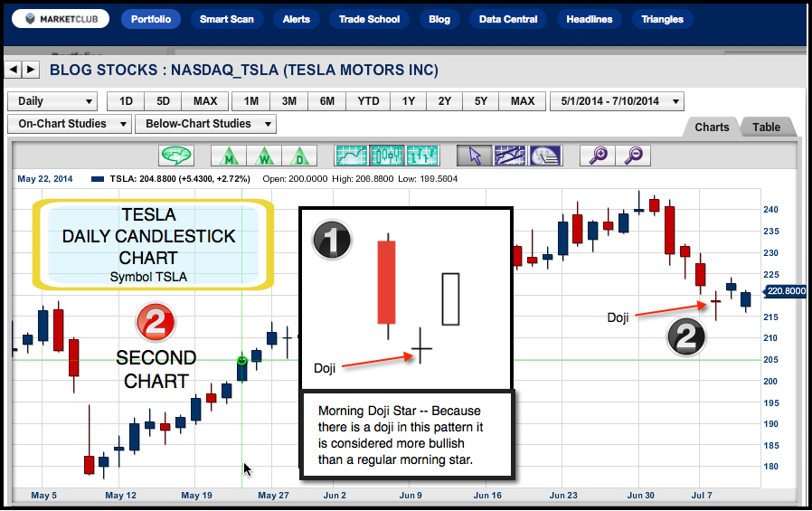
Task: Click the 240 price axis label
Action: (x=770, y=210)
